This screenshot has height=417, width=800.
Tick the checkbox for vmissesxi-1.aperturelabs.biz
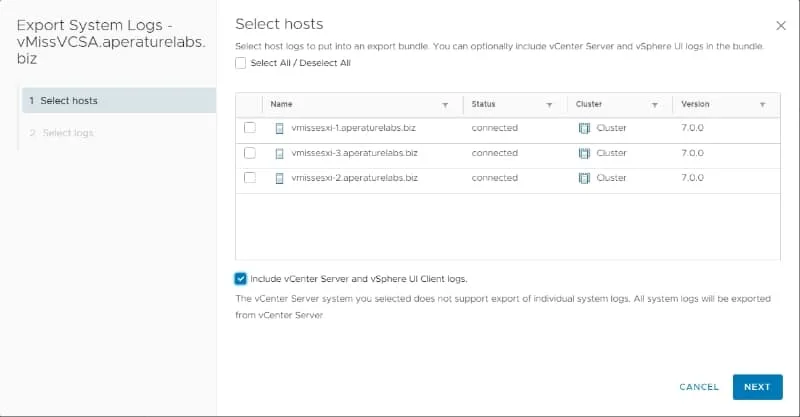[249, 128]
